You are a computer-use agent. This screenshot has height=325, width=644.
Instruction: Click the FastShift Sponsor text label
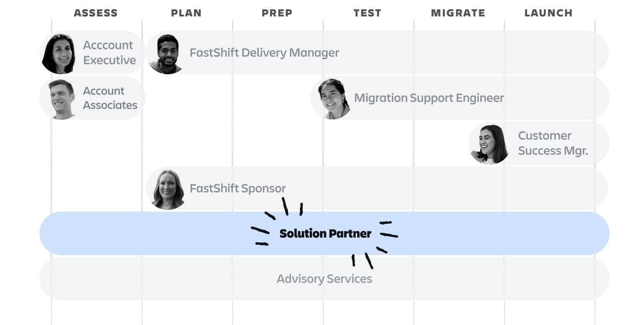tap(238, 188)
